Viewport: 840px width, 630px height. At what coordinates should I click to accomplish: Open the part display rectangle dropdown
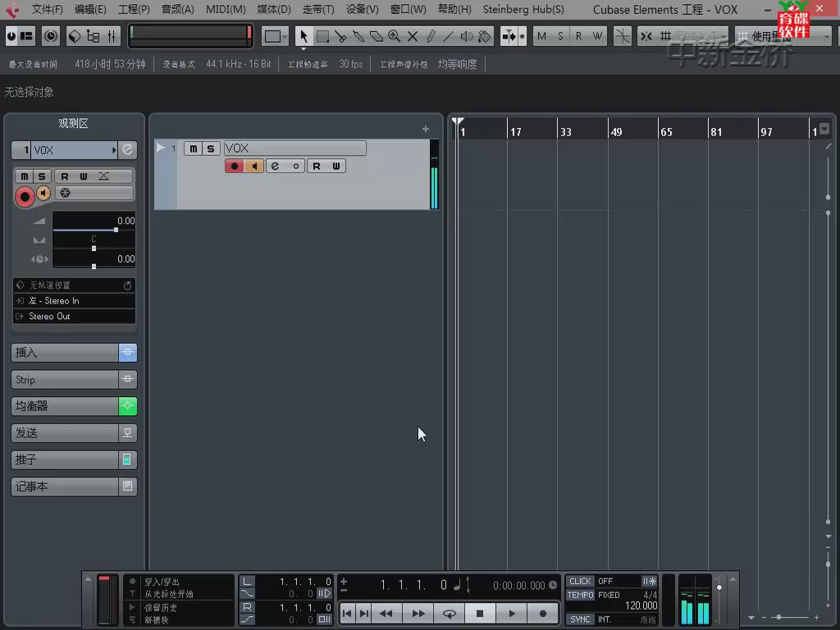tap(276, 36)
